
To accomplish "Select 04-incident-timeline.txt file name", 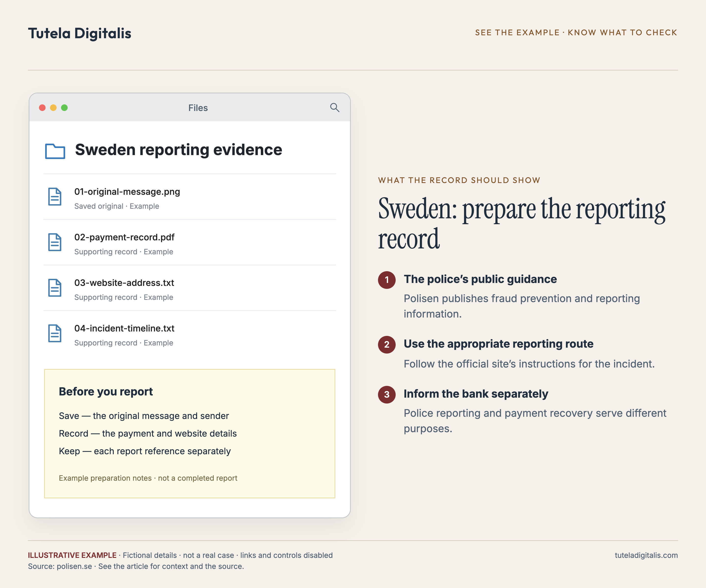I will (x=124, y=328).
